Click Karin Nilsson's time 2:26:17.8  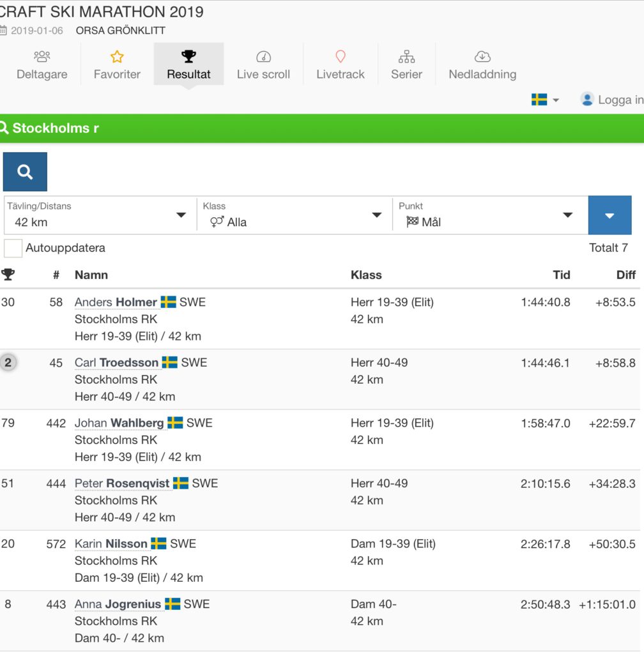point(545,544)
